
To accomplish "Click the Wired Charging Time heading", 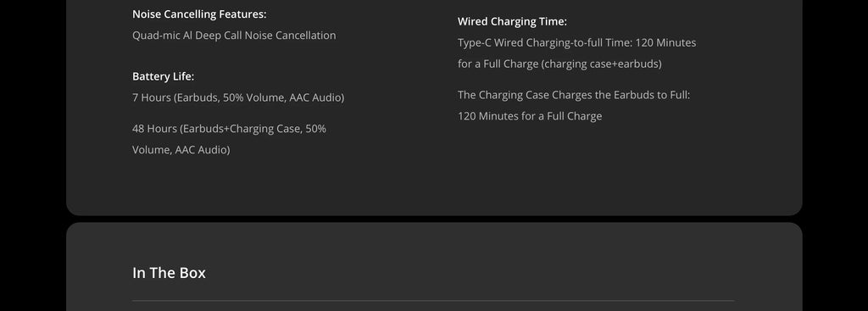I will (x=512, y=21).
